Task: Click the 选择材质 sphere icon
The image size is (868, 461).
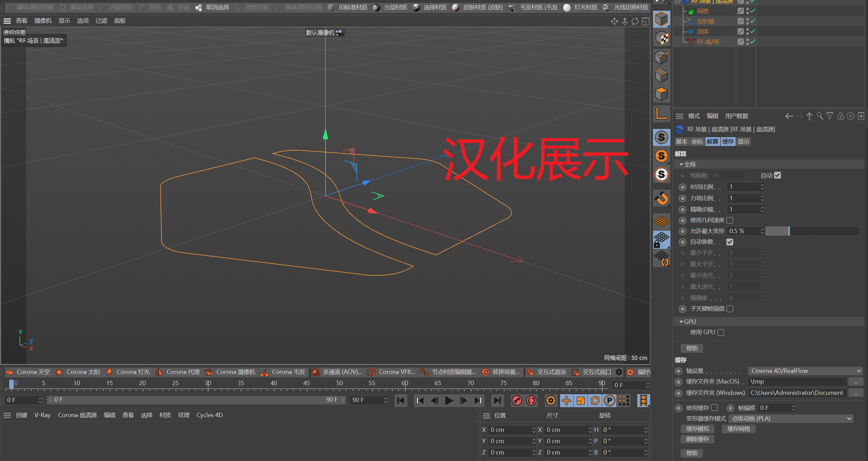Action: pyautogui.click(x=416, y=7)
